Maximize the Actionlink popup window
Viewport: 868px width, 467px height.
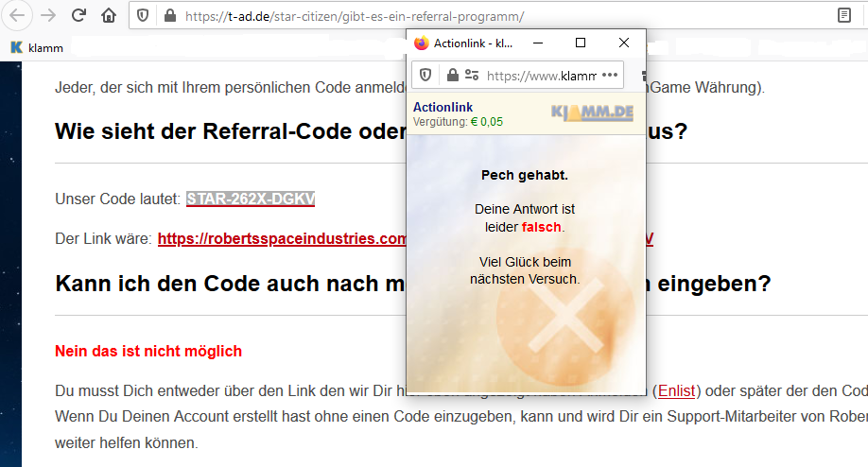pyautogui.click(x=581, y=43)
